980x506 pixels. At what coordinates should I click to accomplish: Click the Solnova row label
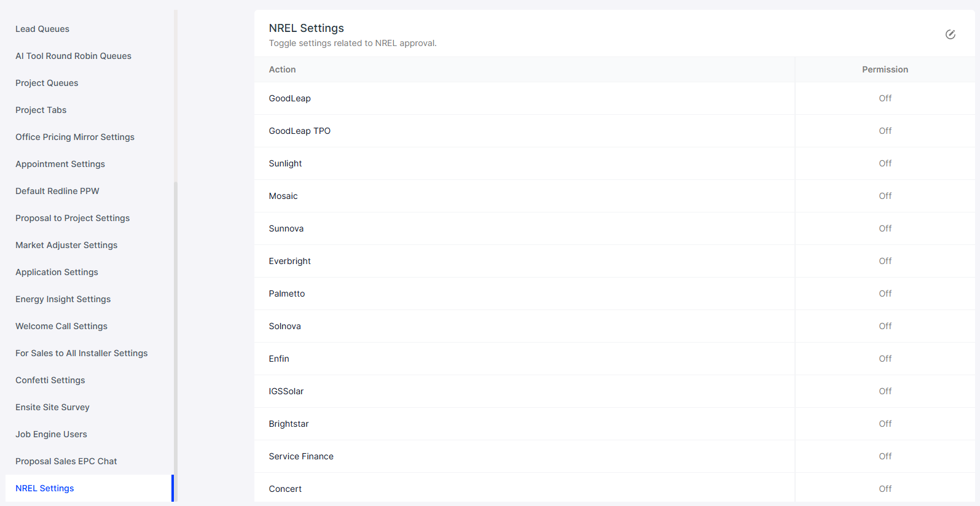point(284,326)
